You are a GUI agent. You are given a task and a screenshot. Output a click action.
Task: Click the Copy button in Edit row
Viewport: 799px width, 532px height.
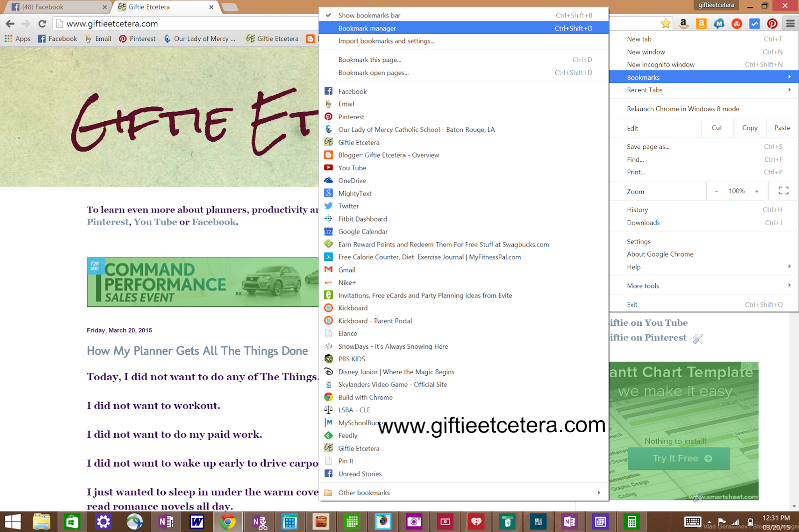750,128
